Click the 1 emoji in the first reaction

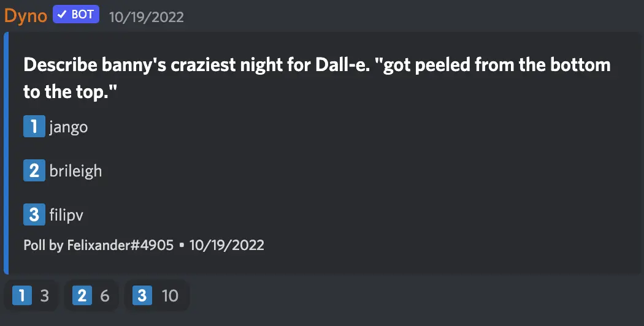(x=22, y=296)
